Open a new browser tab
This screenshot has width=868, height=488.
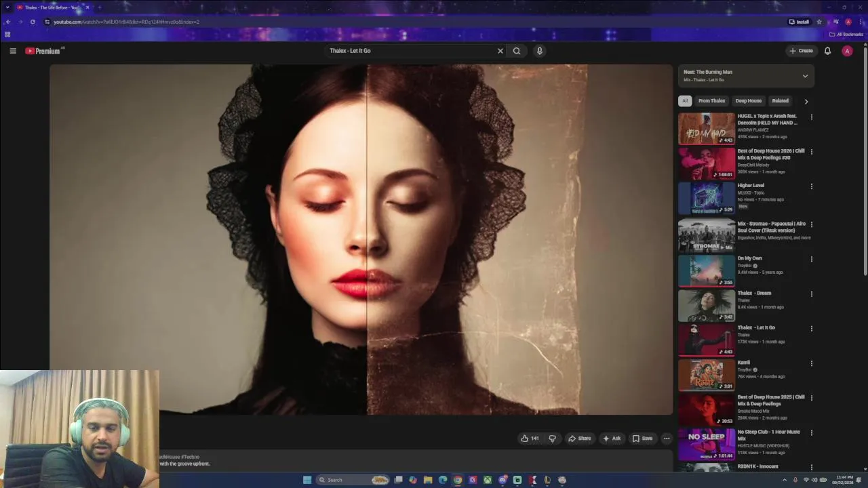tap(100, 7)
